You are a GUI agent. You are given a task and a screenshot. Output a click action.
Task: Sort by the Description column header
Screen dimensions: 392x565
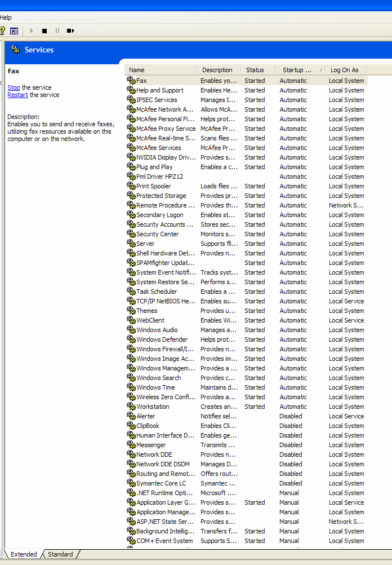(x=219, y=70)
